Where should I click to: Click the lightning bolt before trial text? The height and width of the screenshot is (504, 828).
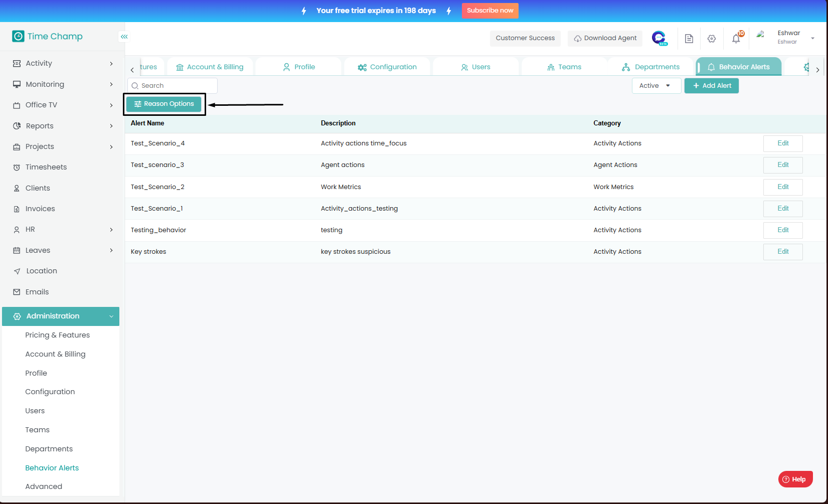[304, 11]
